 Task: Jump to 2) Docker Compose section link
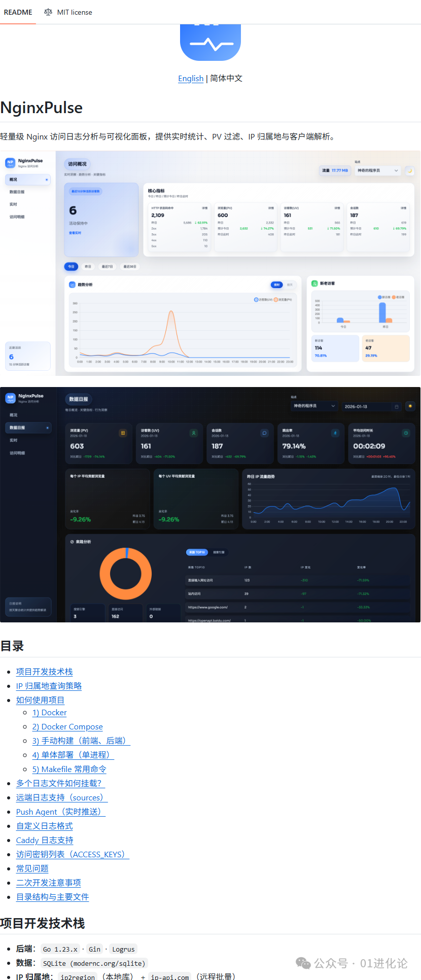click(67, 727)
